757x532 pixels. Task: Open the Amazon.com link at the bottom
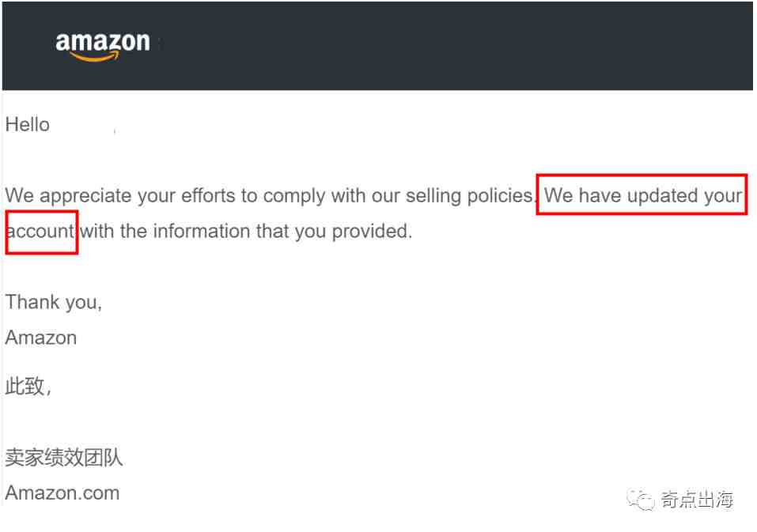click(x=62, y=493)
